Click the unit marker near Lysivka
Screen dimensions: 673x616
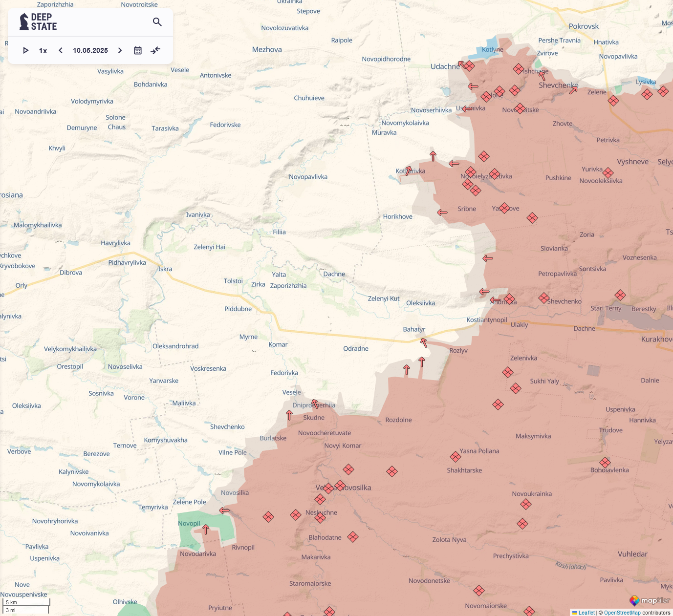coord(647,94)
